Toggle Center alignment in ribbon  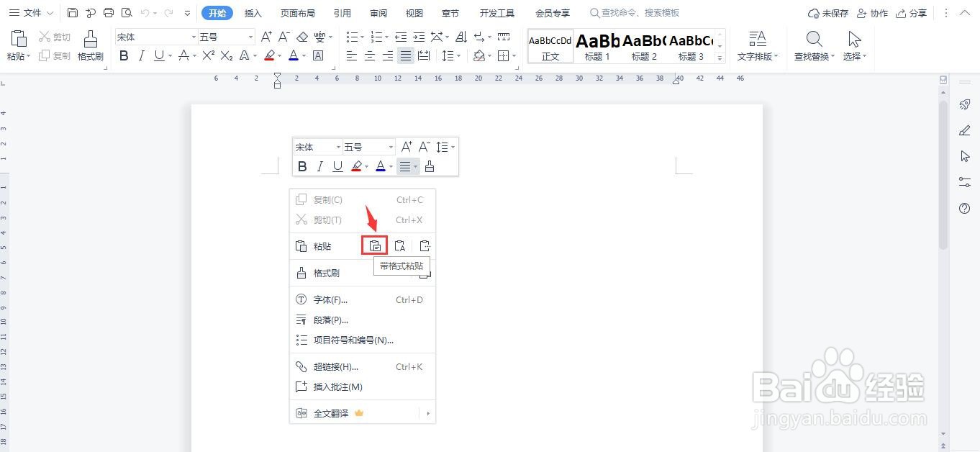[370, 55]
